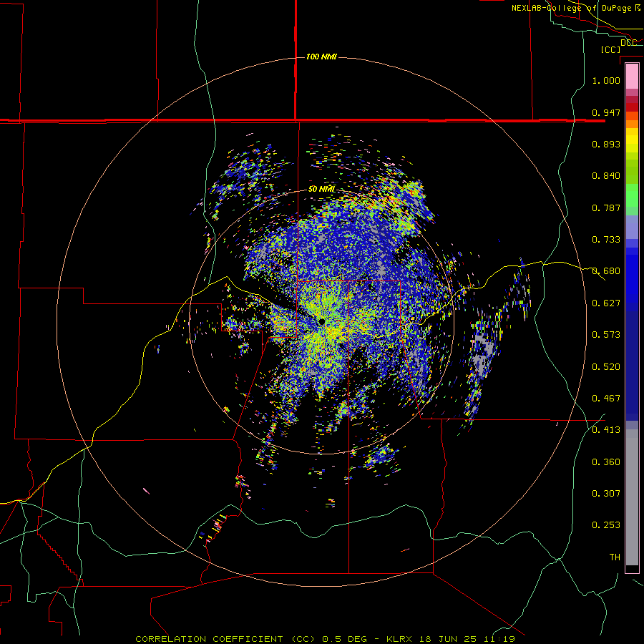Click the 0.733 legend value

(x=606, y=240)
